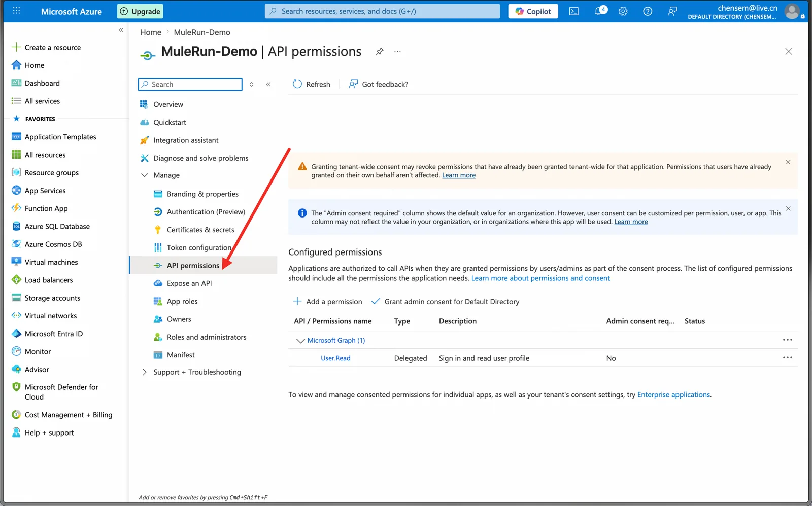Open more options next to blade title

(x=397, y=51)
